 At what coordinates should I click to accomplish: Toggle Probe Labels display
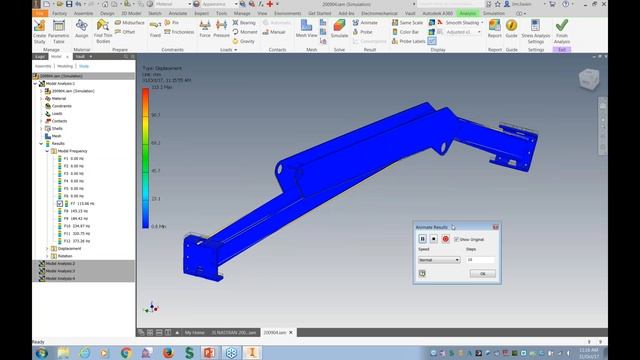pyautogui.click(x=409, y=41)
